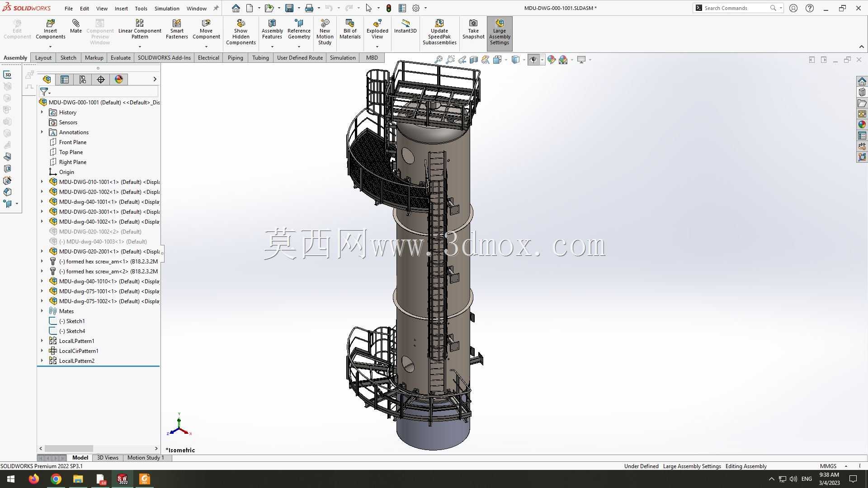This screenshot has width=868, height=488.
Task: Open Reference Geometry dropdown arrow
Action: coord(299,47)
